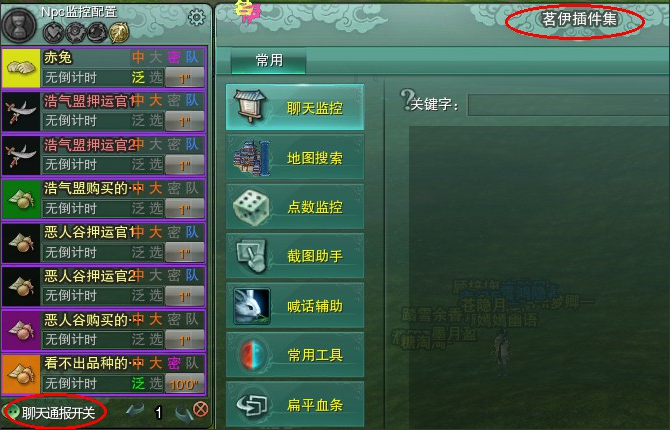Click the yellow 赤兔 color icon swatch
This screenshot has width=672, height=432.
21,68
